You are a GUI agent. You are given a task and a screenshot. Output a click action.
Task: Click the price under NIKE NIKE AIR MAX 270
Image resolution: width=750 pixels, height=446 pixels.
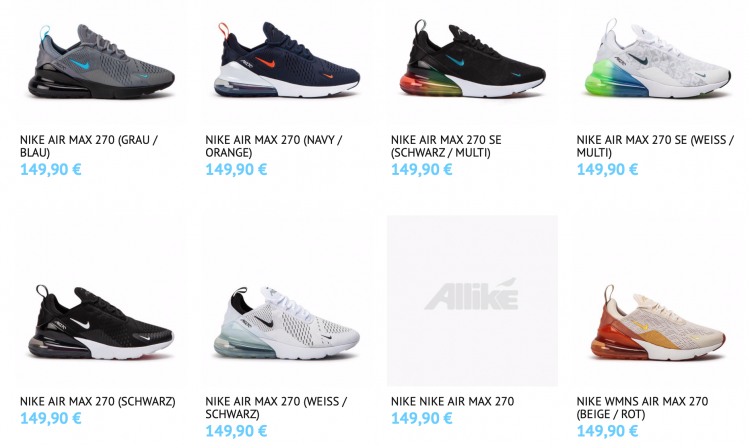point(422,419)
